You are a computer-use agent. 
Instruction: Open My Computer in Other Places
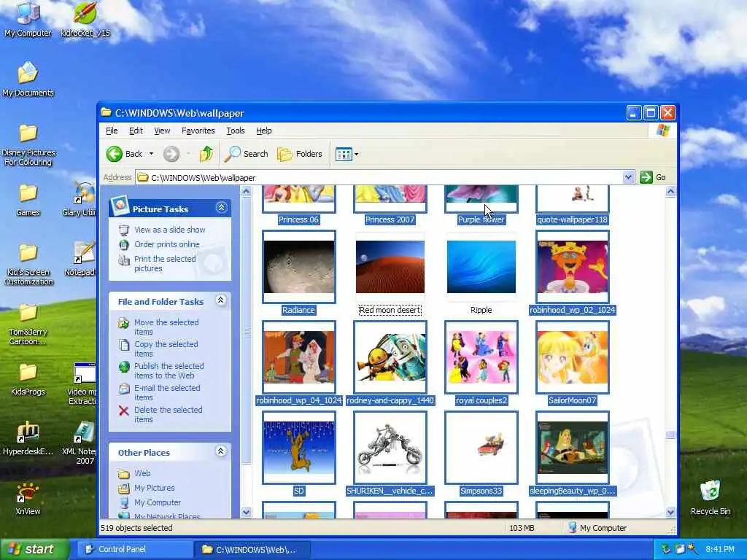click(158, 502)
